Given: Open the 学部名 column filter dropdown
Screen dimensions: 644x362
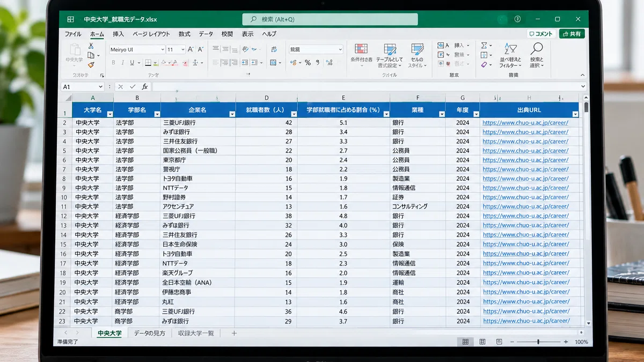Looking at the screenshot, I should [x=157, y=114].
